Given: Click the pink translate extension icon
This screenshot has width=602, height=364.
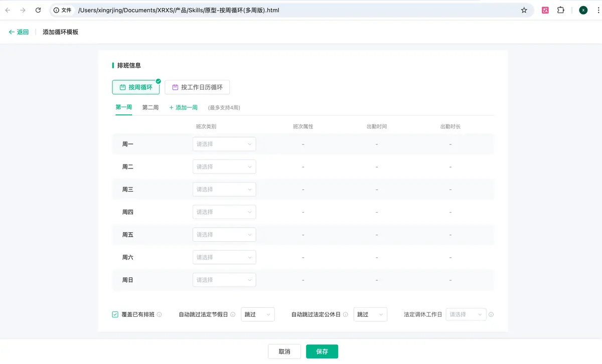Looking at the screenshot, I should coord(545,10).
